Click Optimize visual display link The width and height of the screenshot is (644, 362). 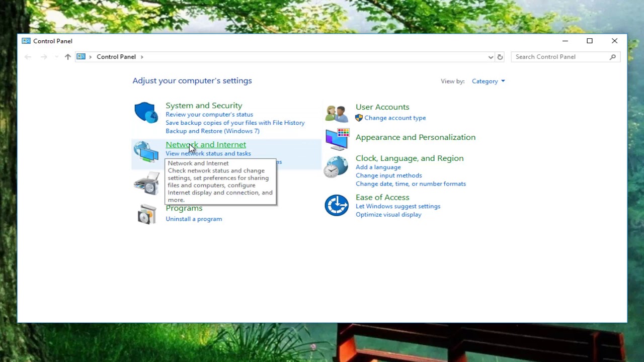point(388,215)
